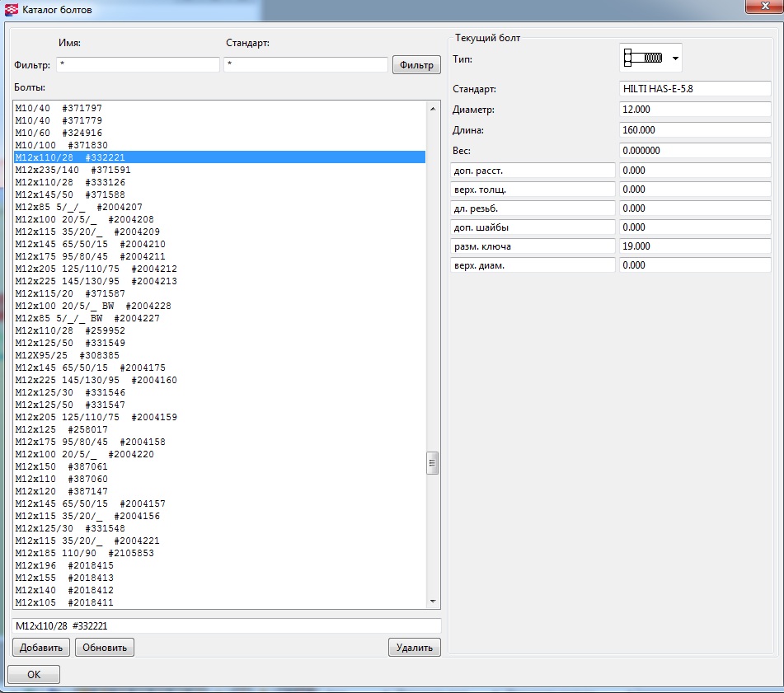The width and height of the screenshot is (784, 693).
Task: Click the Добавить button
Action: pyautogui.click(x=40, y=648)
